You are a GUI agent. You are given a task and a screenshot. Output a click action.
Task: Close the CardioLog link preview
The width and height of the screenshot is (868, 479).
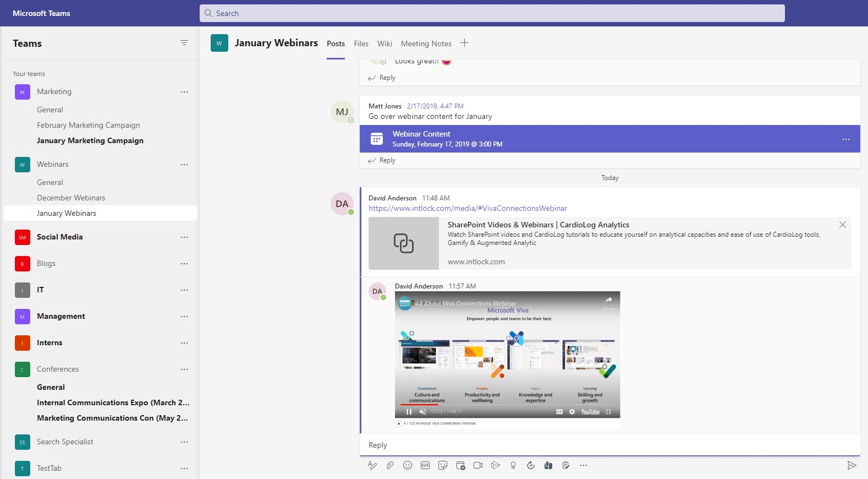click(842, 225)
